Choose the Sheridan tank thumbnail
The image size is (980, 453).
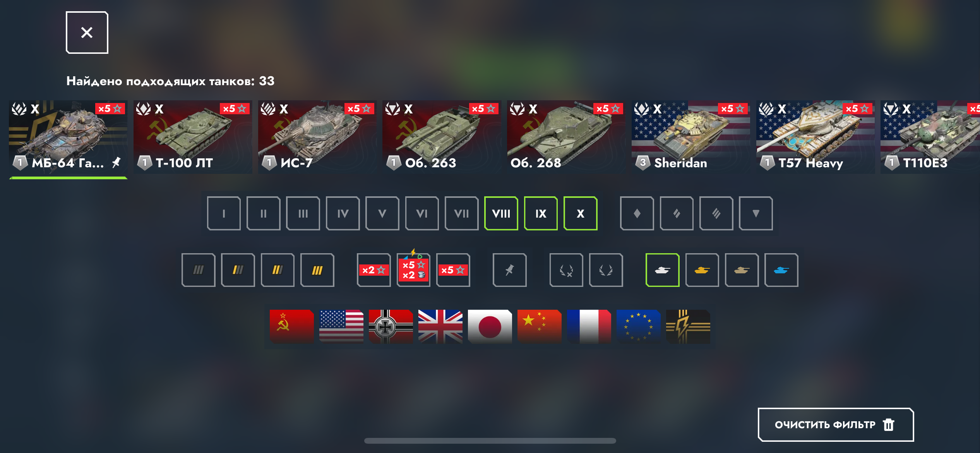(x=690, y=137)
